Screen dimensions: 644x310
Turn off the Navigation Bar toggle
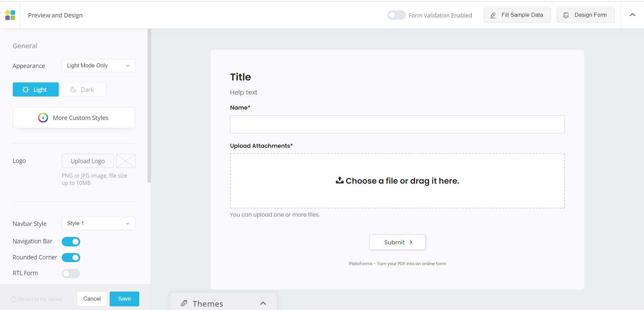pyautogui.click(x=71, y=242)
